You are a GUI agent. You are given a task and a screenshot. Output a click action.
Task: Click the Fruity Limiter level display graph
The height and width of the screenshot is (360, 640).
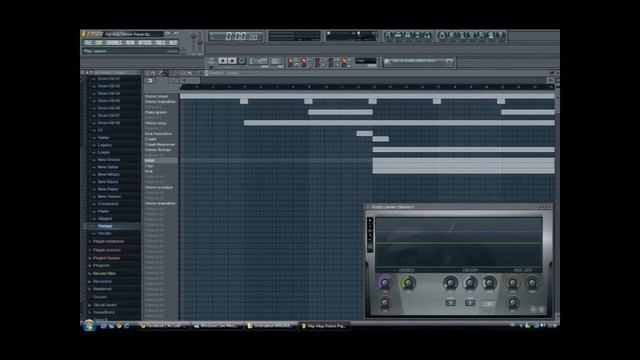[x=459, y=242]
